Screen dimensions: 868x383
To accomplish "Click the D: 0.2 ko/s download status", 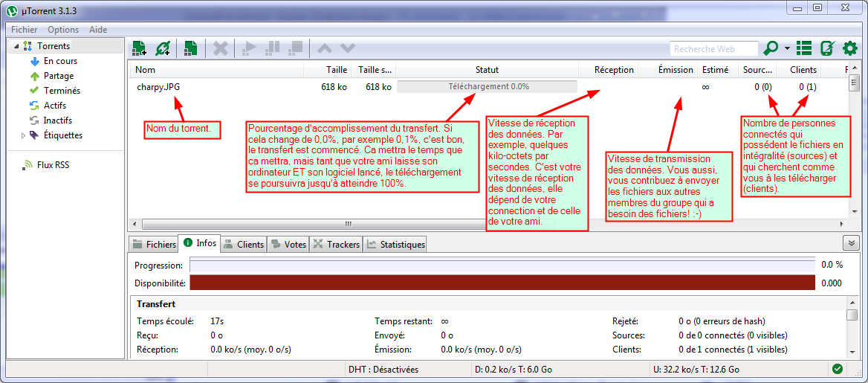I will click(514, 369).
